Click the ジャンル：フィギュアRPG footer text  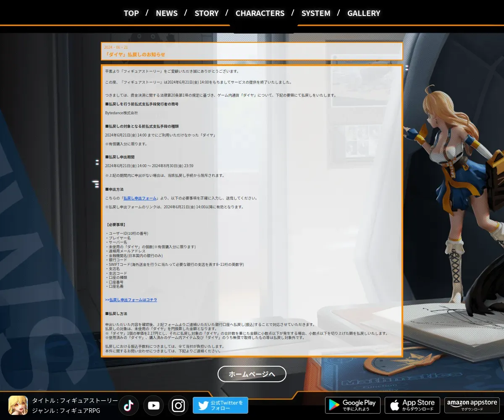[66, 411]
